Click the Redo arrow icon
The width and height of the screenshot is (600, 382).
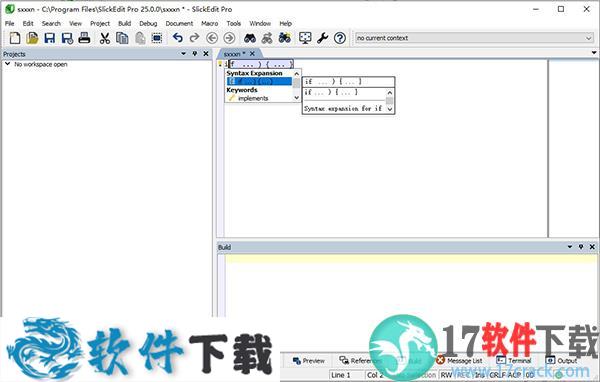click(194, 38)
